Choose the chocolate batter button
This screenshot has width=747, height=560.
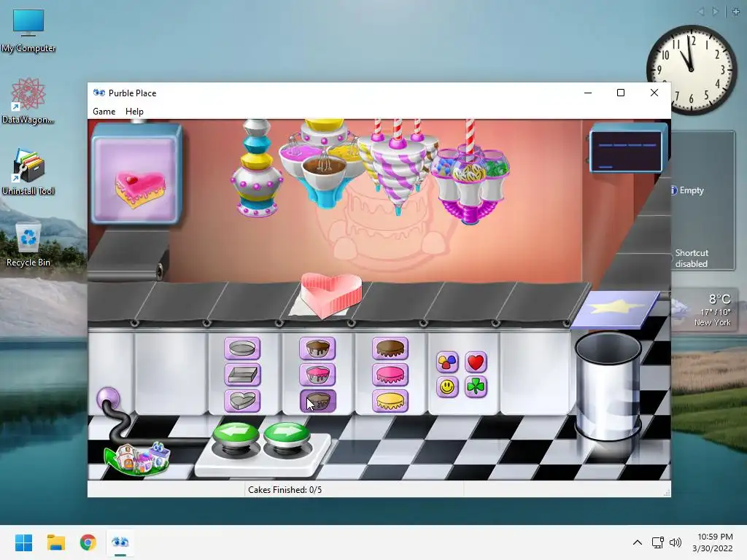(318, 348)
